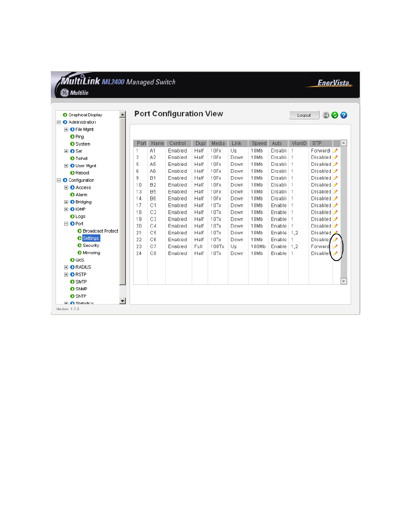This screenshot has height=532, width=411.
Task: Edit port 19 via its pencil icon
Action: click(336, 219)
